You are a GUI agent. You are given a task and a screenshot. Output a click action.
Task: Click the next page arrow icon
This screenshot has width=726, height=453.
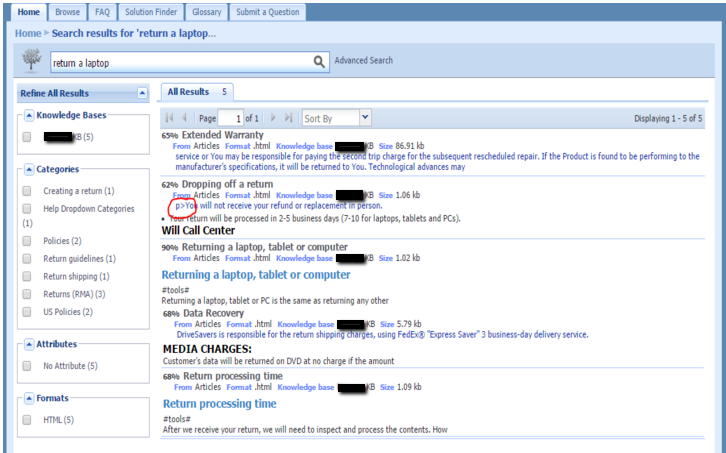click(272, 118)
